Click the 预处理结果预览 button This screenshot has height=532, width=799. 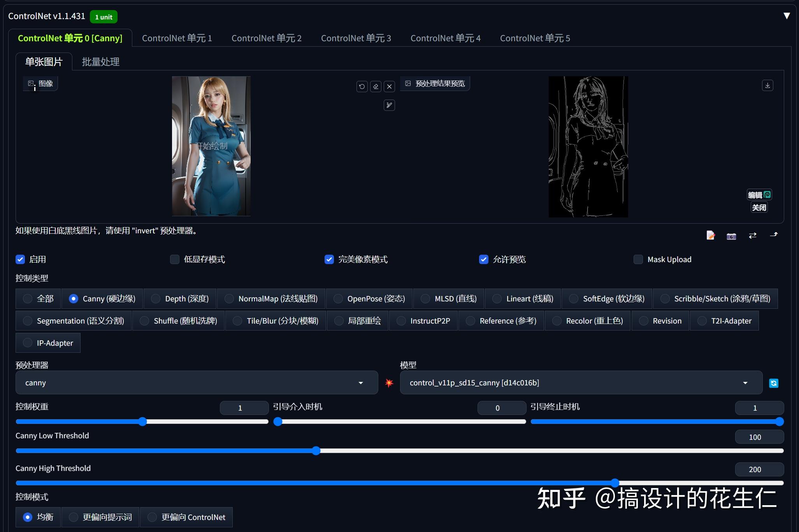pyautogui.click(x=435, y=83)
